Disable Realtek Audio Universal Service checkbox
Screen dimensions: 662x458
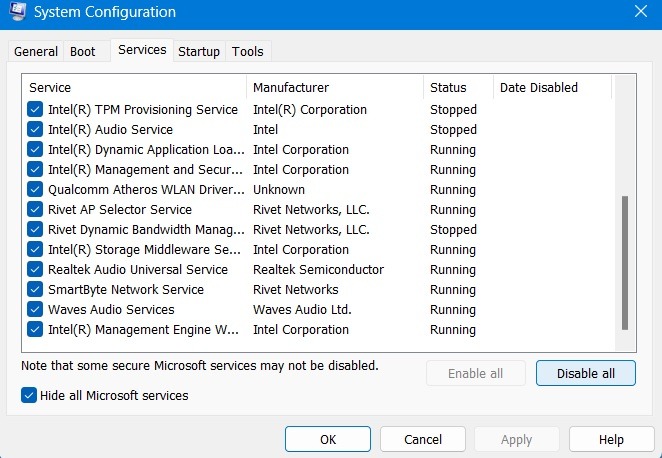35,269
